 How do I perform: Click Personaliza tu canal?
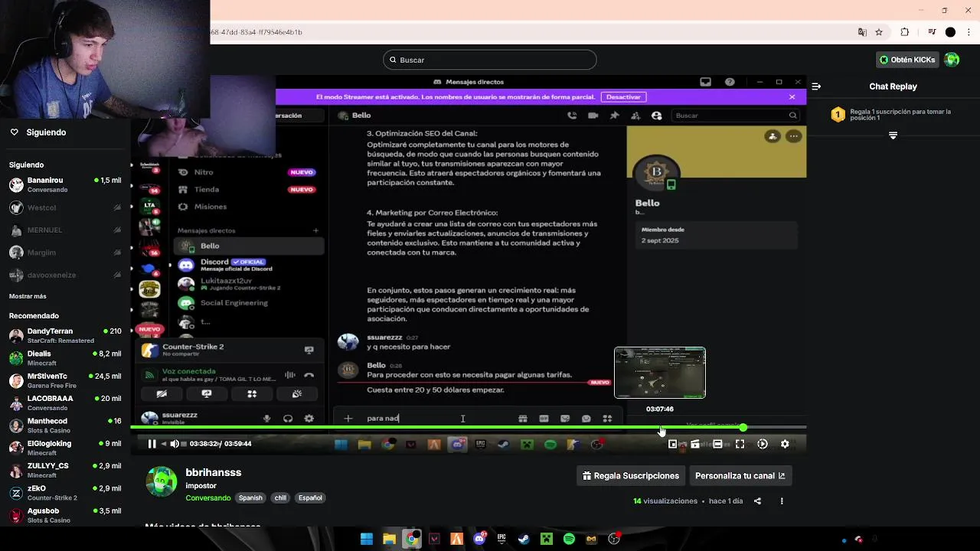click(x=740, y=476)
